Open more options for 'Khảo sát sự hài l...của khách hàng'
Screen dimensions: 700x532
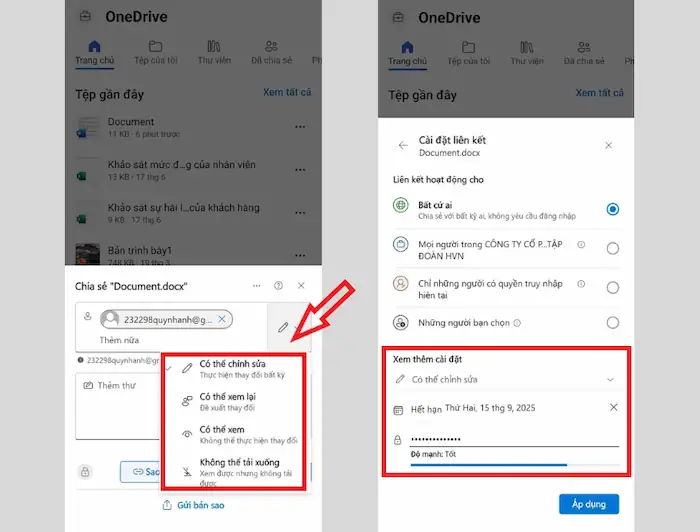300,212
